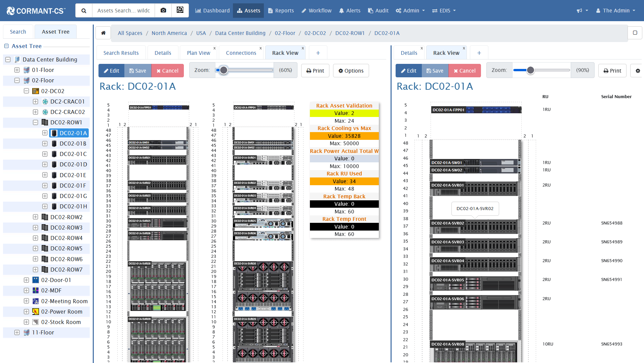Click the left rack zoom slider handle
This screenshot has width=644, height=363.
[224, 70]
